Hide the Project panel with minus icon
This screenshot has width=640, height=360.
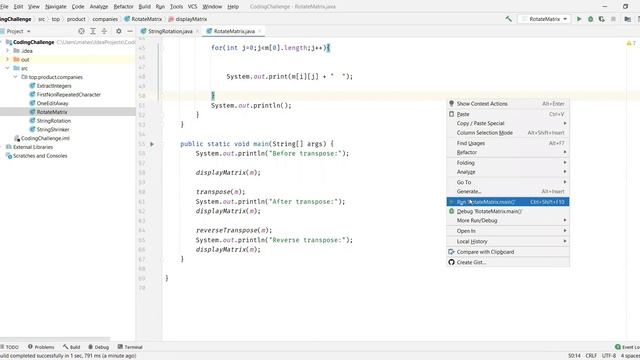(130, 31)
